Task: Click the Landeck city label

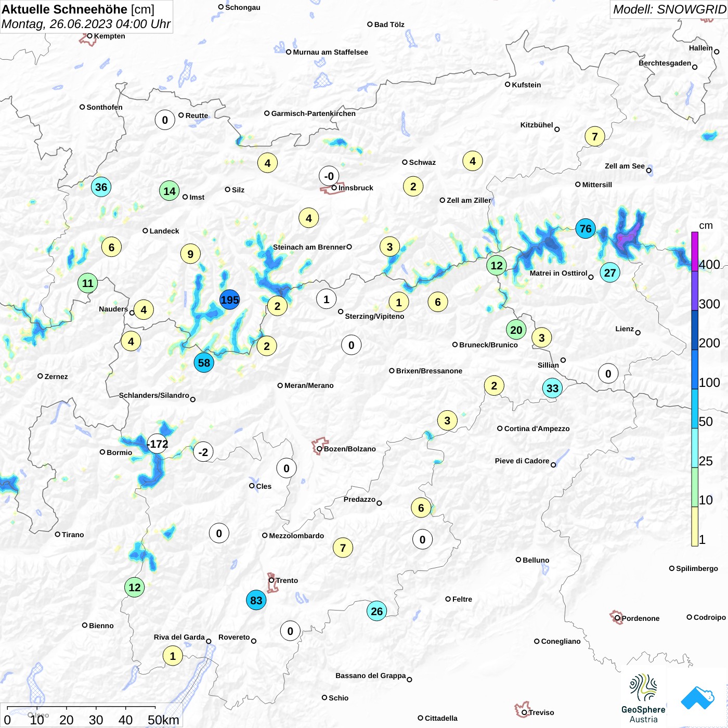Action: 164,231
